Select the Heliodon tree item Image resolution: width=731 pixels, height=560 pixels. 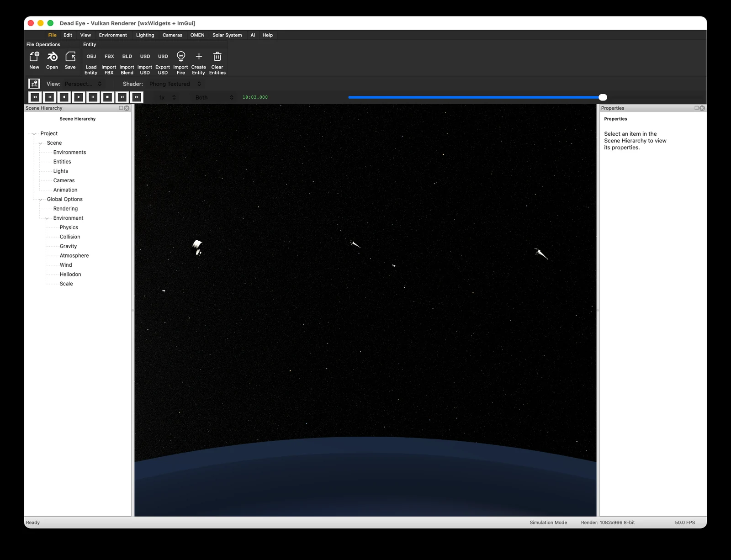(x=70, y=275)
